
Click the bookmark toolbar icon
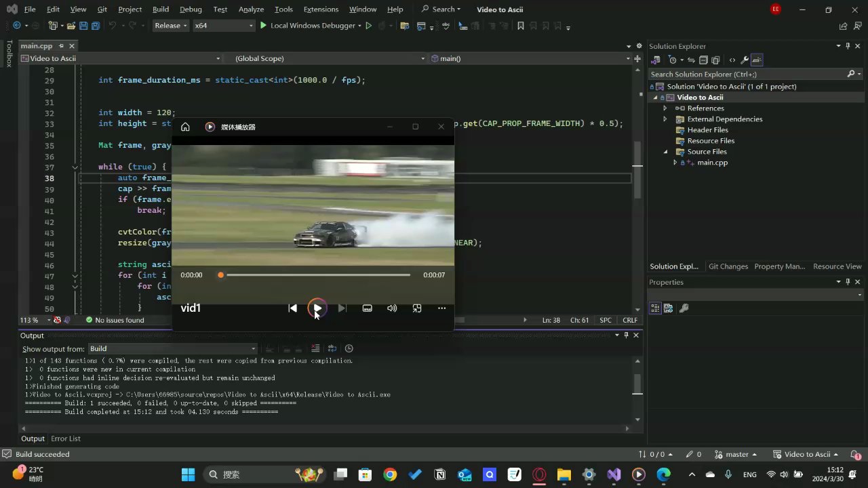coord(521,26)
